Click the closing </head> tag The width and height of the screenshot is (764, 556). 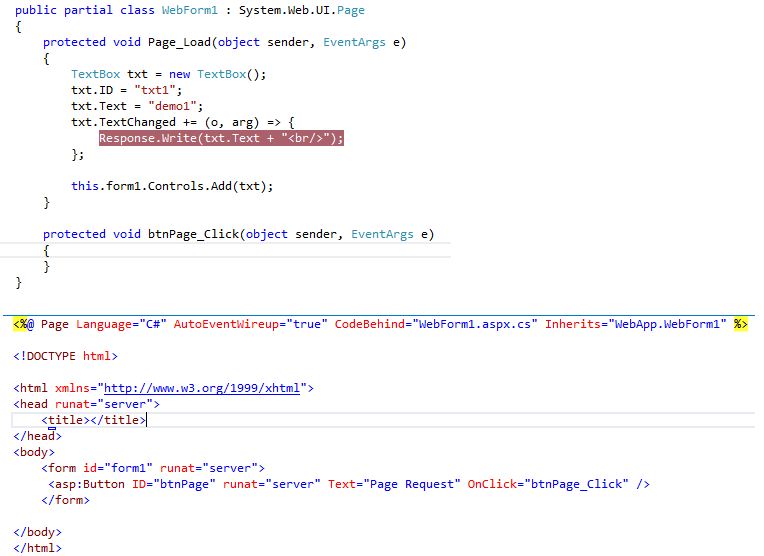(38, 436)
